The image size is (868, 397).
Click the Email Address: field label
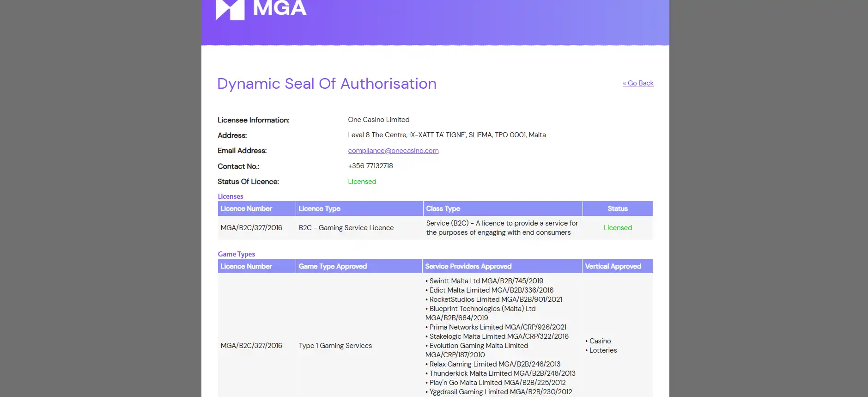(x=242, y=151)
